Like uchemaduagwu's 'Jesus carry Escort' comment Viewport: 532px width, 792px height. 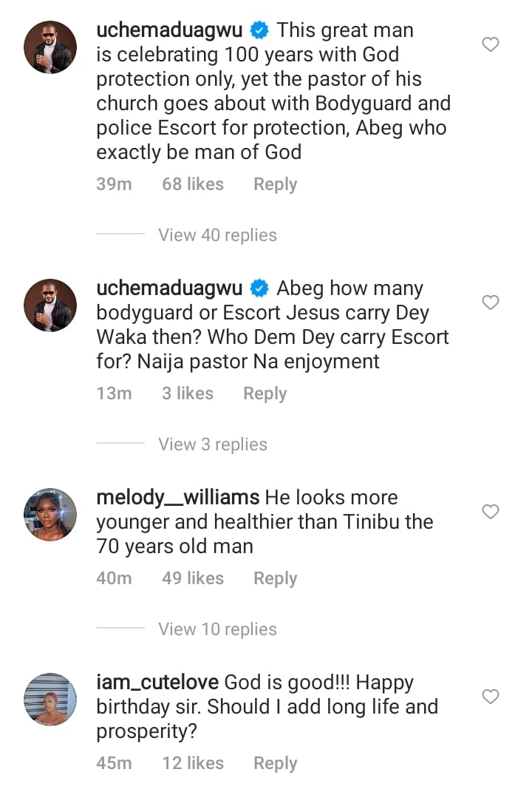491,302
